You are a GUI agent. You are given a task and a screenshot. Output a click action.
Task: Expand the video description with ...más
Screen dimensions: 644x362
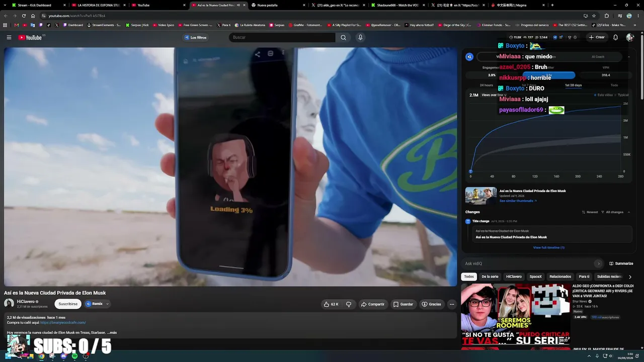click(112, 332)
